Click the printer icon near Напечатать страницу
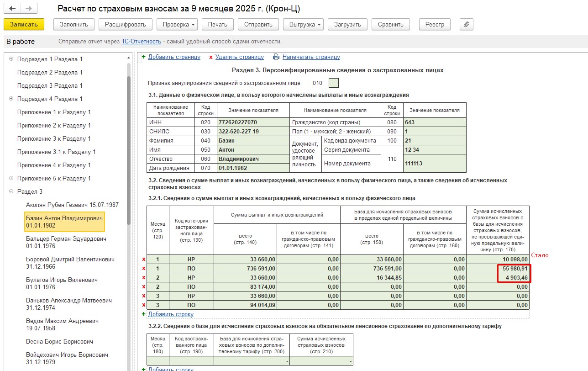588x371 pixels. 276,57
